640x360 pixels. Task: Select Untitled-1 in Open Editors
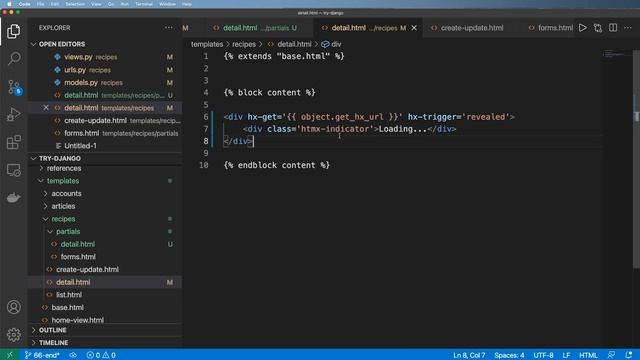click(x=104, y=146)
